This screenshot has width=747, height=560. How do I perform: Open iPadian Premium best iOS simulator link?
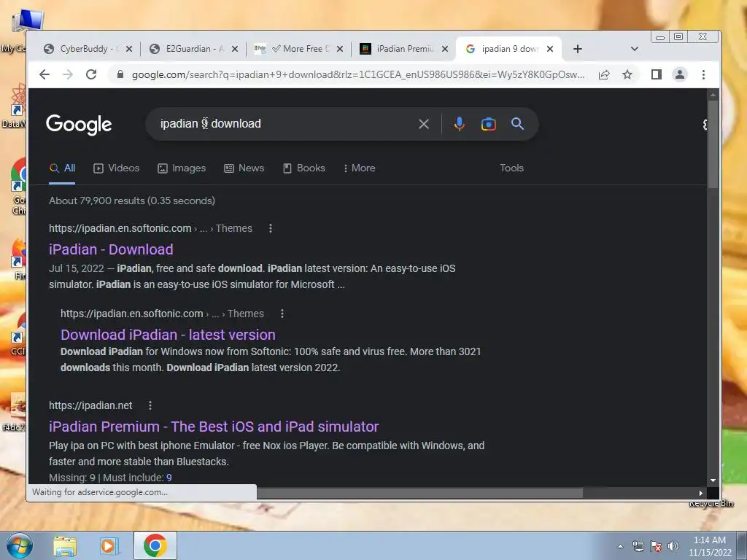pos(214,427)
